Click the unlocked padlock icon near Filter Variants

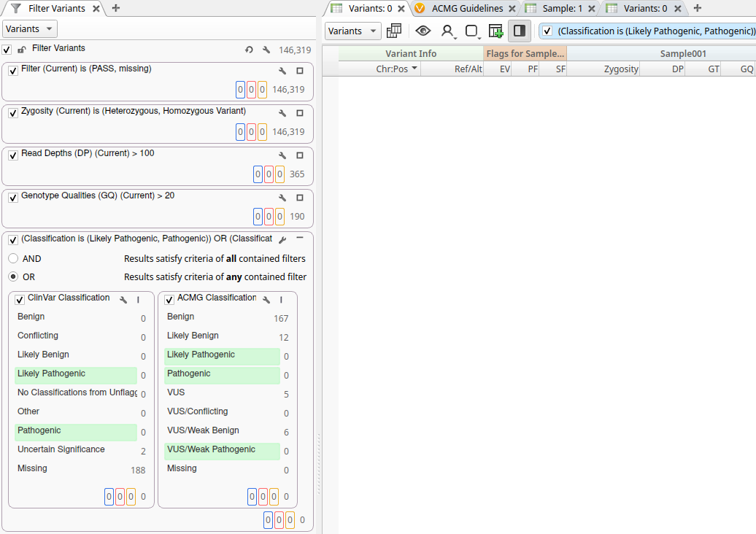click(22, 50)
